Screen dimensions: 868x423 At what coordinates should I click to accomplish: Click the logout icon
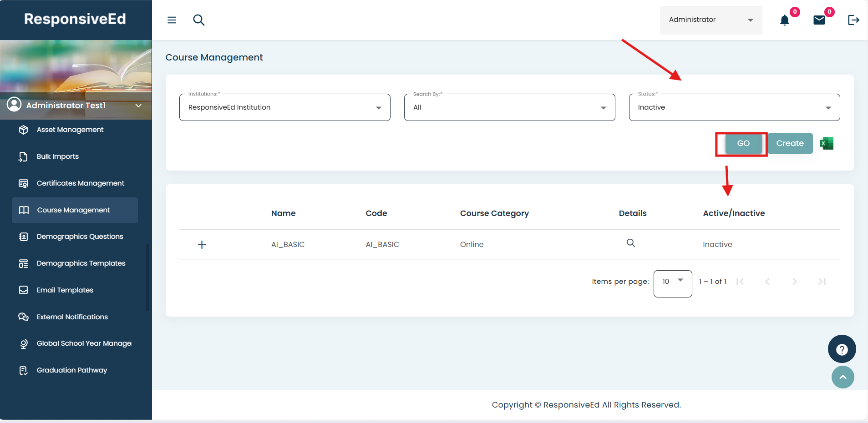point(853,20)
